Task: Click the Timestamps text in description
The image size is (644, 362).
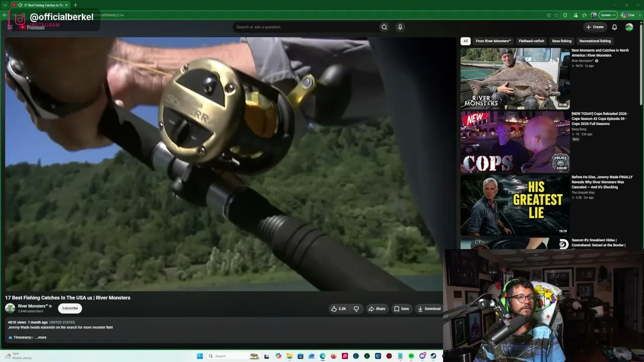Action: [x=23, y=337]
